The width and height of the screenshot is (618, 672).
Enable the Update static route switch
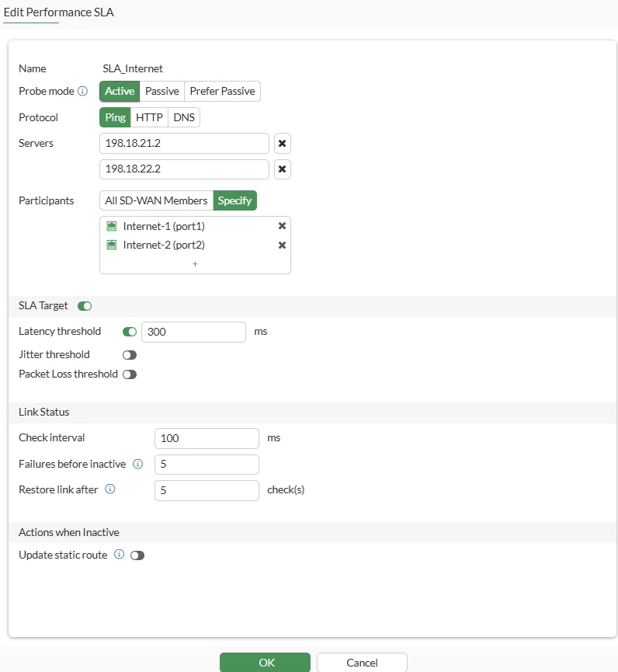pyautogui.click(x=137, y=555)
